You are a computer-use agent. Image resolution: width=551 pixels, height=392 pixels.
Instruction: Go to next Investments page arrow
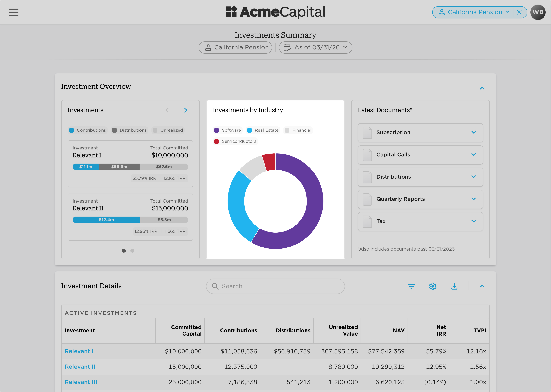(x=186, y=110)
